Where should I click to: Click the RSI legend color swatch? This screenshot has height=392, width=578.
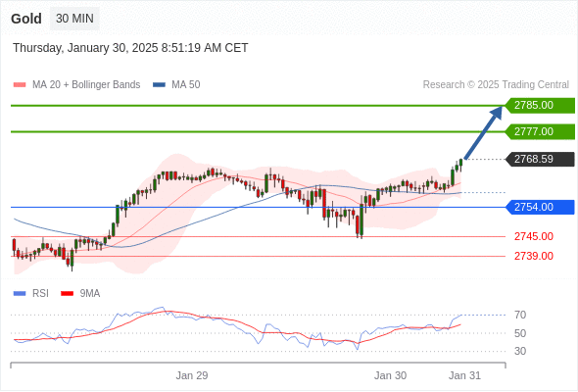pyautogui.click(x=20, y=294)
